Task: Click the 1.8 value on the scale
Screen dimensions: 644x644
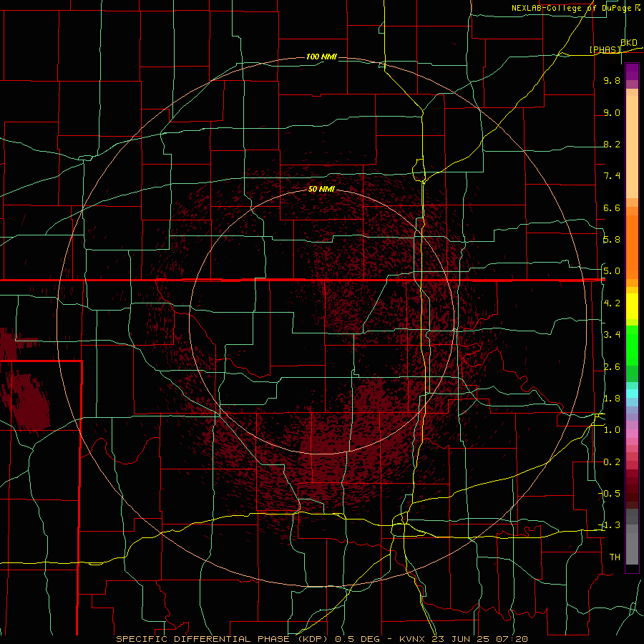Action: pos(612,399)
